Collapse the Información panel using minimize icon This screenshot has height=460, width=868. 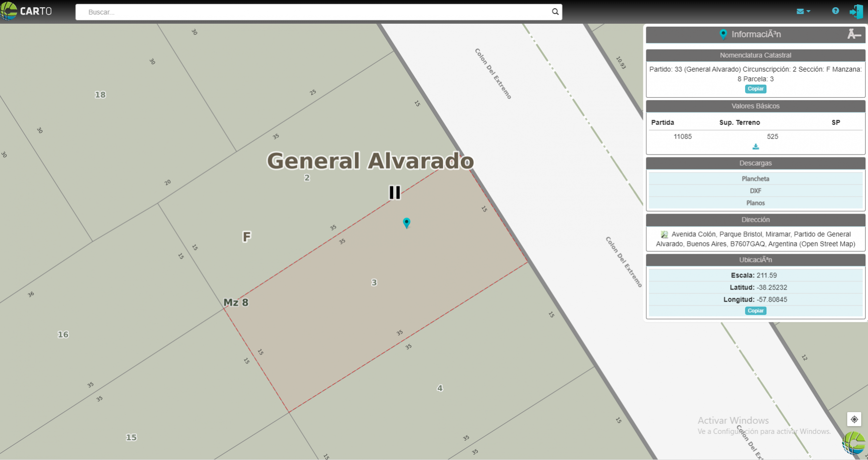[853, 34]
